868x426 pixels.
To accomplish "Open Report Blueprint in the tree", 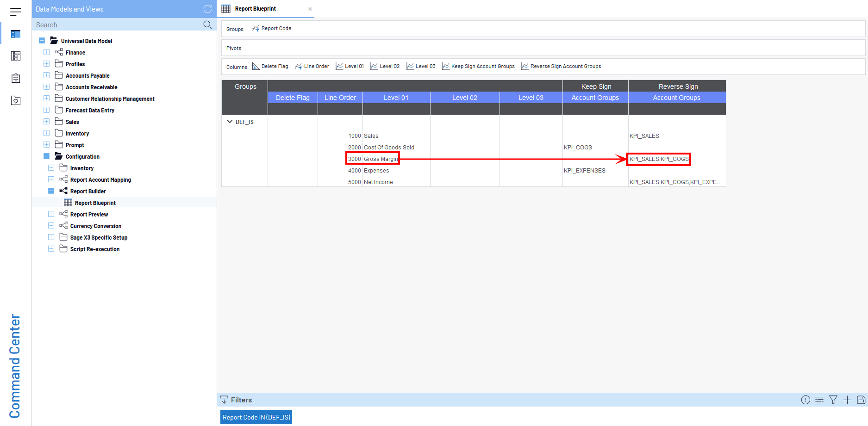I will (95, 203).
